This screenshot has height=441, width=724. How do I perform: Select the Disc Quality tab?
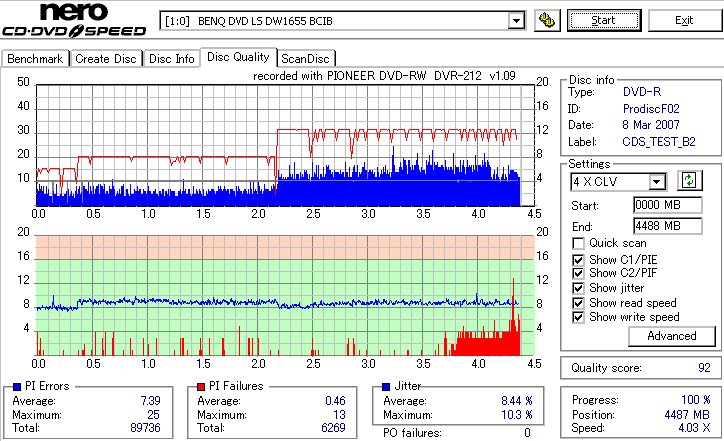point(238,57)
